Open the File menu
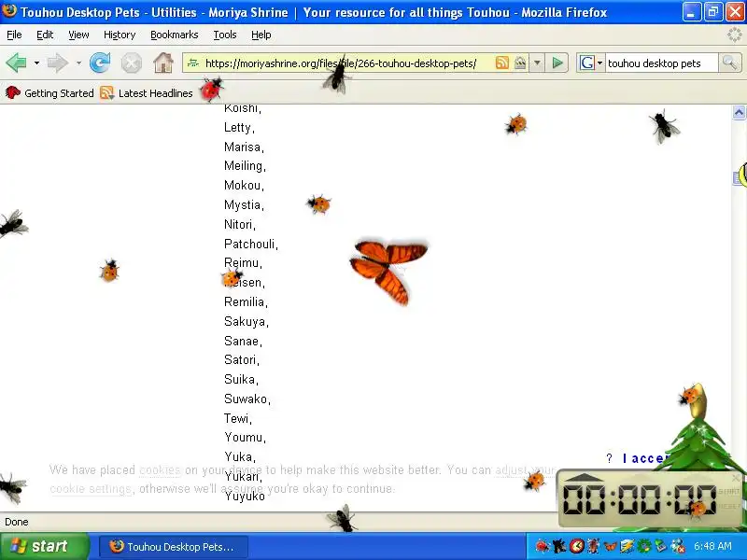This screenshot has height=560, width=747. (14, 35)
